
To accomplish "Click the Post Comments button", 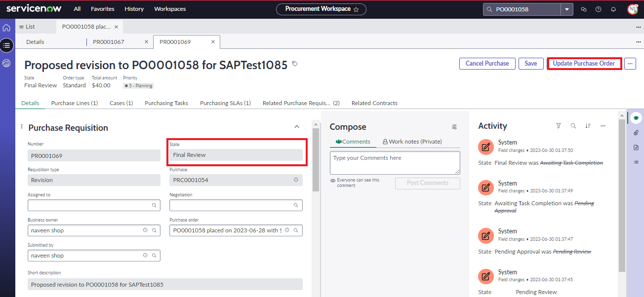I will tap(428, 183).
